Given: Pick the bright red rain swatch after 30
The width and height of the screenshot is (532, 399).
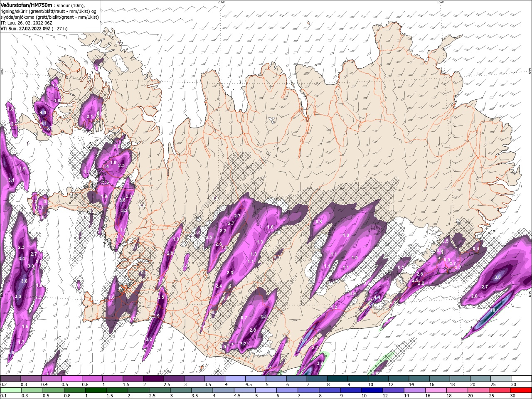Looking at the screenshot, I should point(522,390).
